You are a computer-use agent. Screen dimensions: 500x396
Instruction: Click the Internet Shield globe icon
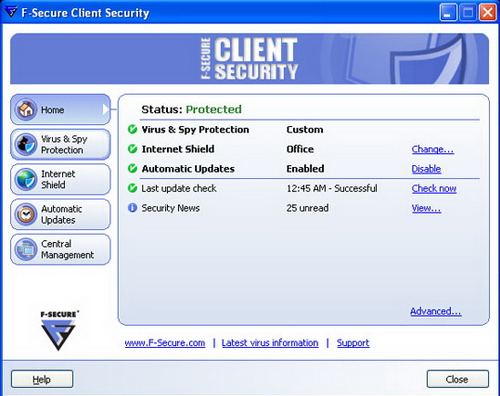26,180
